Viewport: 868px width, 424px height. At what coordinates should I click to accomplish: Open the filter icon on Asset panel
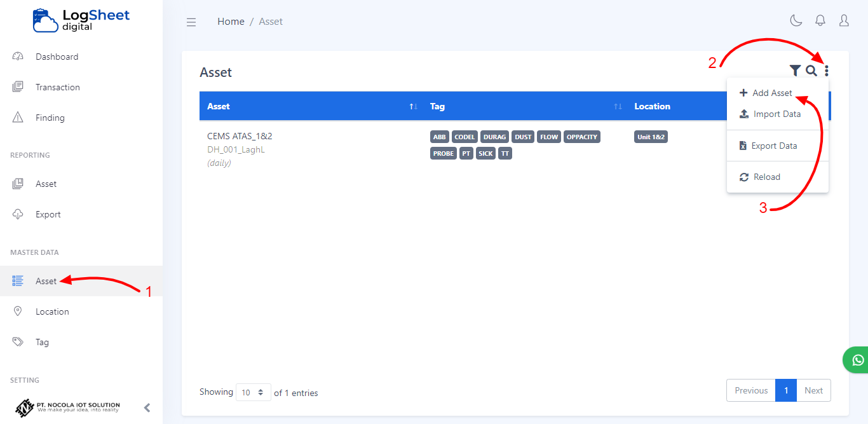[x=794, y=71]
